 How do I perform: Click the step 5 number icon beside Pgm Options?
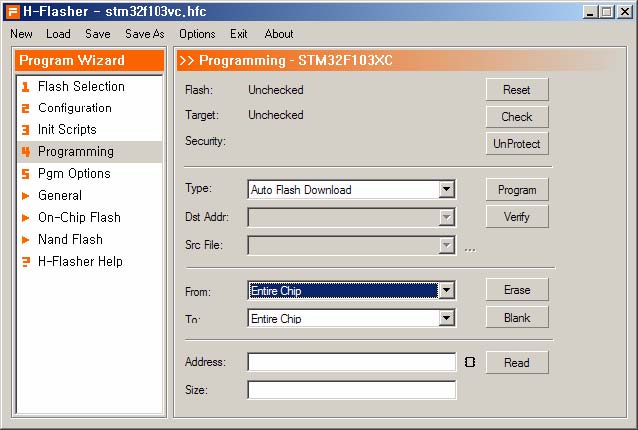click(x=25, y=174)
